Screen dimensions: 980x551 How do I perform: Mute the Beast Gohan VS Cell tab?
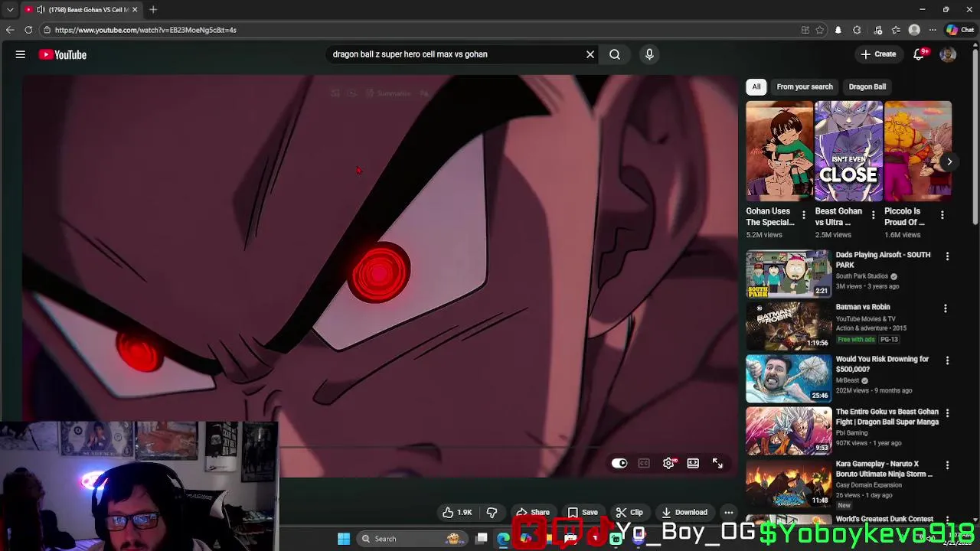tap(41, 9)
